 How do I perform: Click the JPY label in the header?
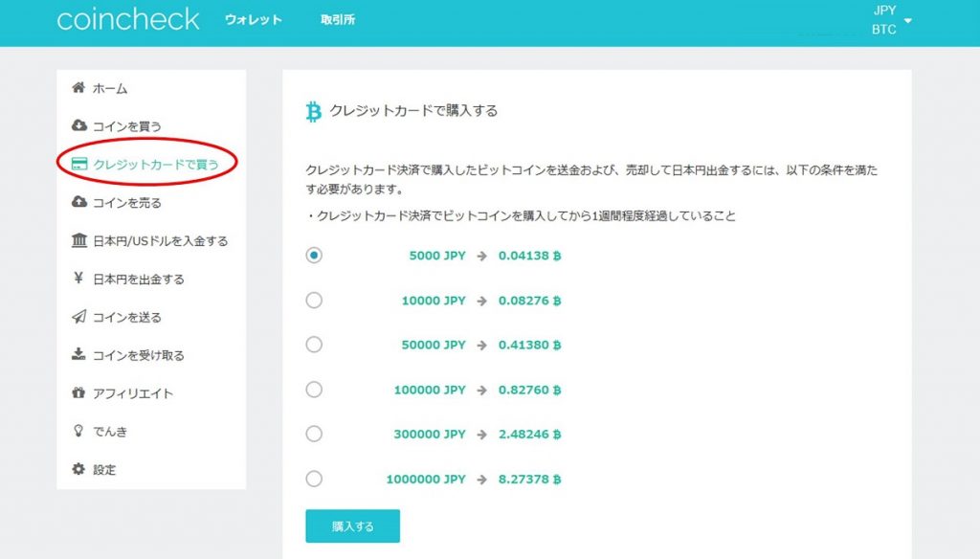pyautogui.click(x=884, y=11)
